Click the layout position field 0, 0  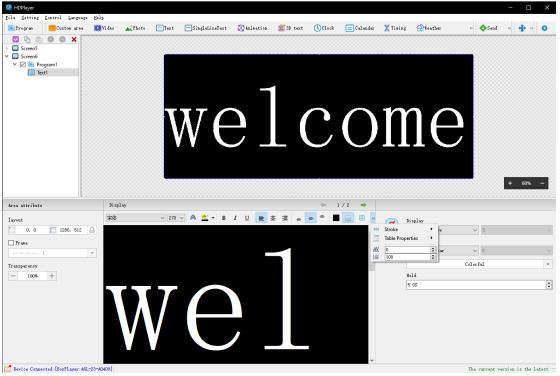[x=31, y=230]
